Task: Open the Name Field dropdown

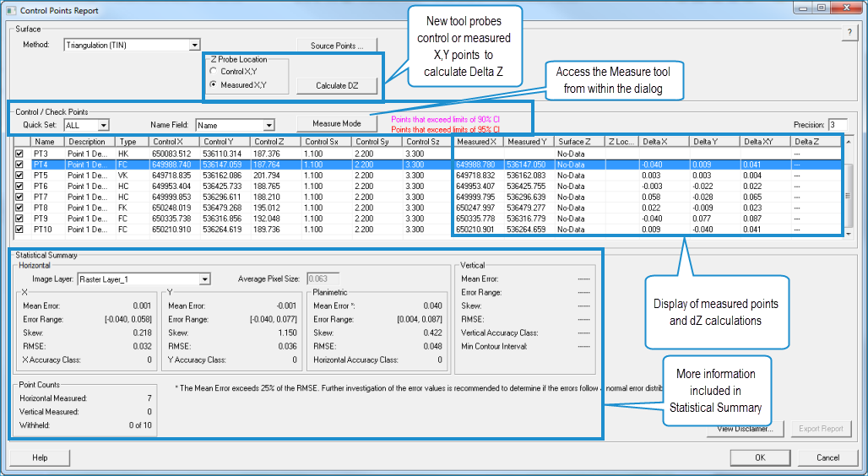Action: [x=236, y=125]
